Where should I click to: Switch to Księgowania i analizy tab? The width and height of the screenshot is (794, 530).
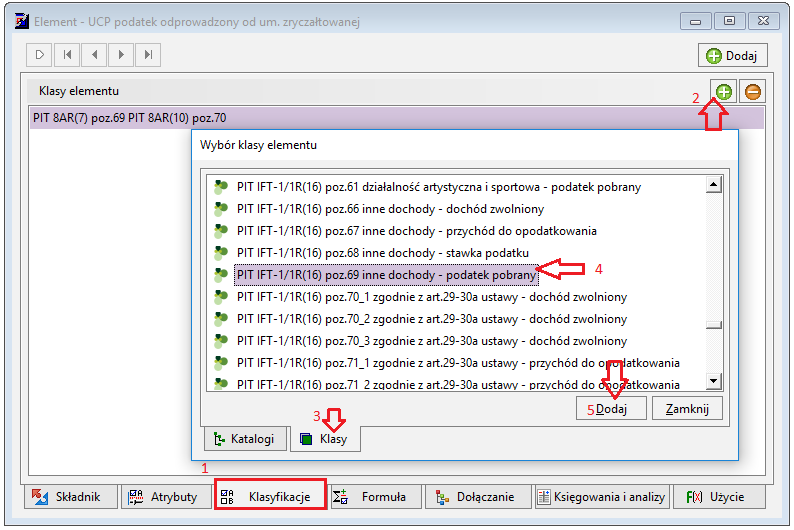tap(603, 497)
